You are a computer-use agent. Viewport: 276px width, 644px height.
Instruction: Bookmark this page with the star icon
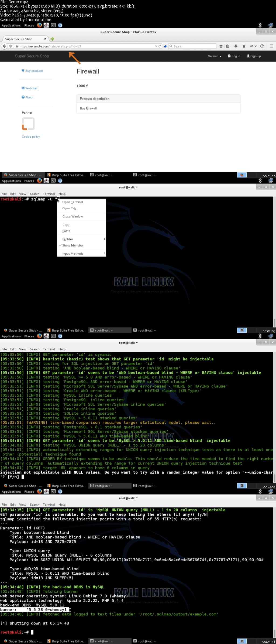click(221, 46)
